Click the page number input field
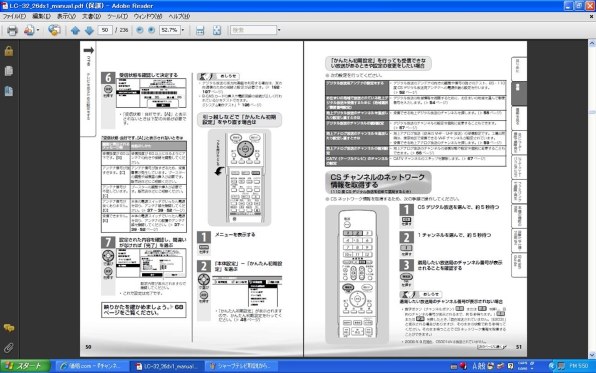This screenshot has height=373, width=596. (105, 30)
